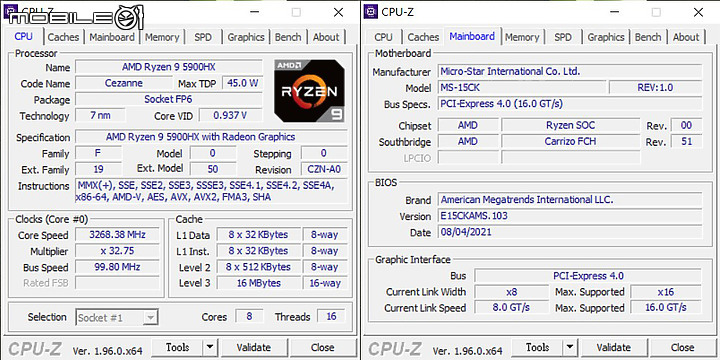Select SPD tab in right window
Image resolution: width=720 pixels, height=360 pixels.
(563, 37)
